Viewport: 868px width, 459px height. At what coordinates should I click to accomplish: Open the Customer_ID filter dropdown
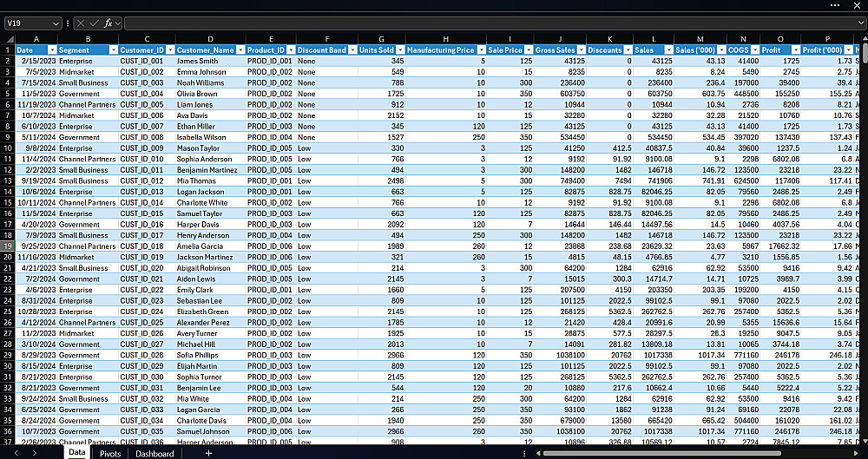coord(170,49)
